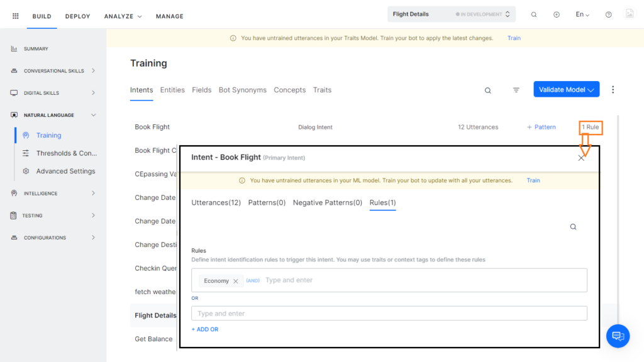Switch to the Rules(1) tab

pos(382,203)
